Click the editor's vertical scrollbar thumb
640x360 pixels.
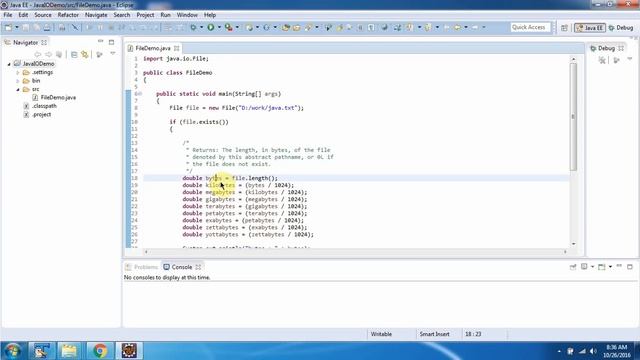click(573, 116)
